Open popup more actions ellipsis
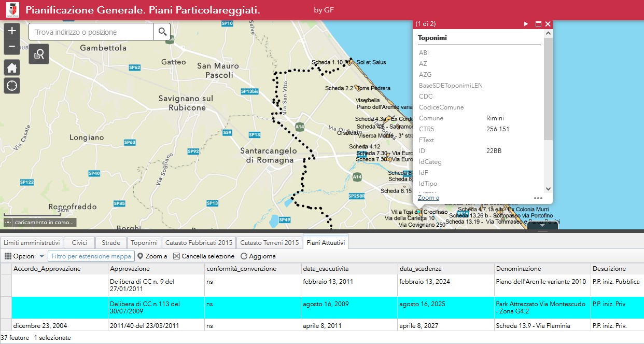This screenshot has width=644, height=344. click(538, 198)
